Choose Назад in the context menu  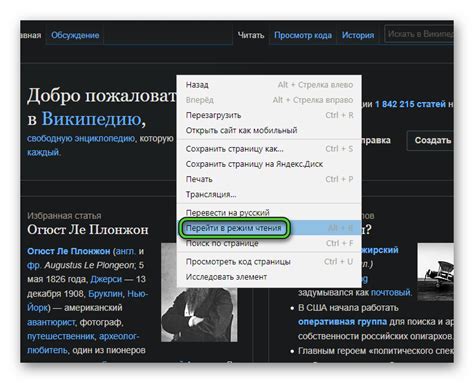click(269, 85)
